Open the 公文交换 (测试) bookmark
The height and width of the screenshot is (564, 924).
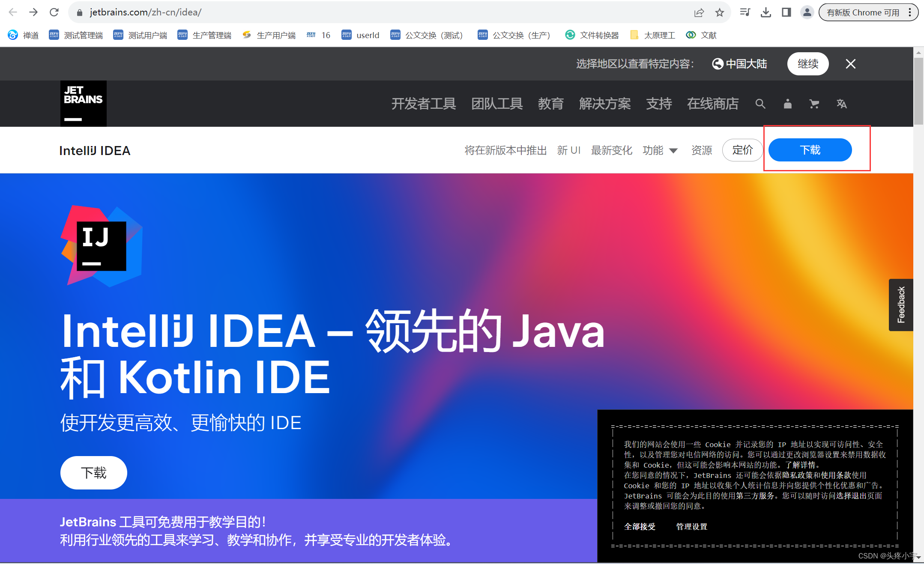[427, 35]
